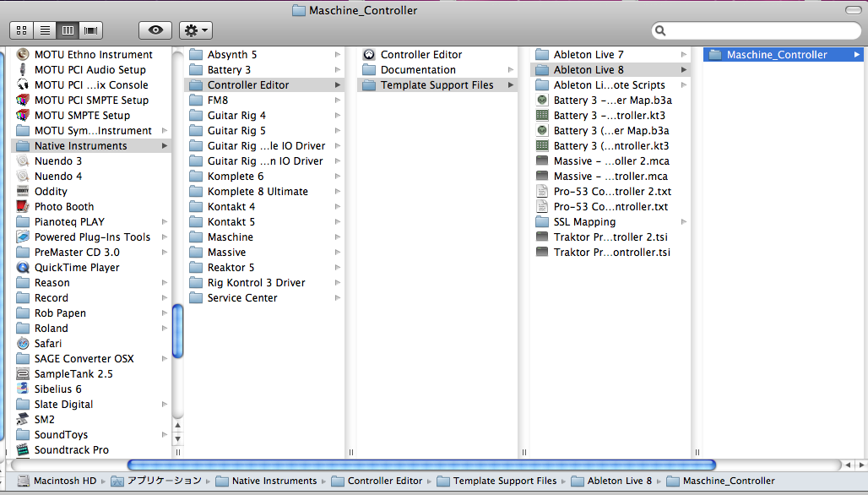Viewport: 868px width, 495px height.
Task: Click the MOTU PCI SMPTE Setup icon
Action: coord(23,101)
